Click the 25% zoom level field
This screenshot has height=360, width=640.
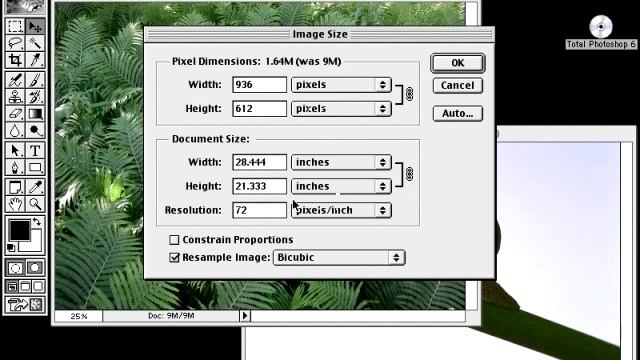click(79, 316)
